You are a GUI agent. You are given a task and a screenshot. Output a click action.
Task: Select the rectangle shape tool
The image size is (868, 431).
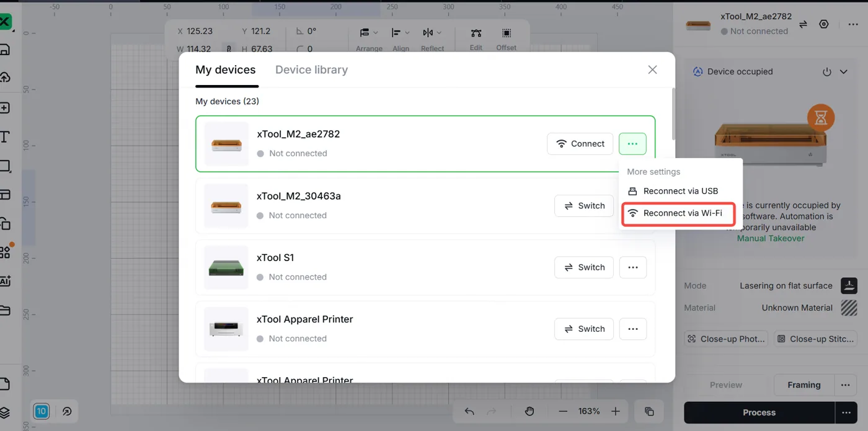(x=4, y=166)
